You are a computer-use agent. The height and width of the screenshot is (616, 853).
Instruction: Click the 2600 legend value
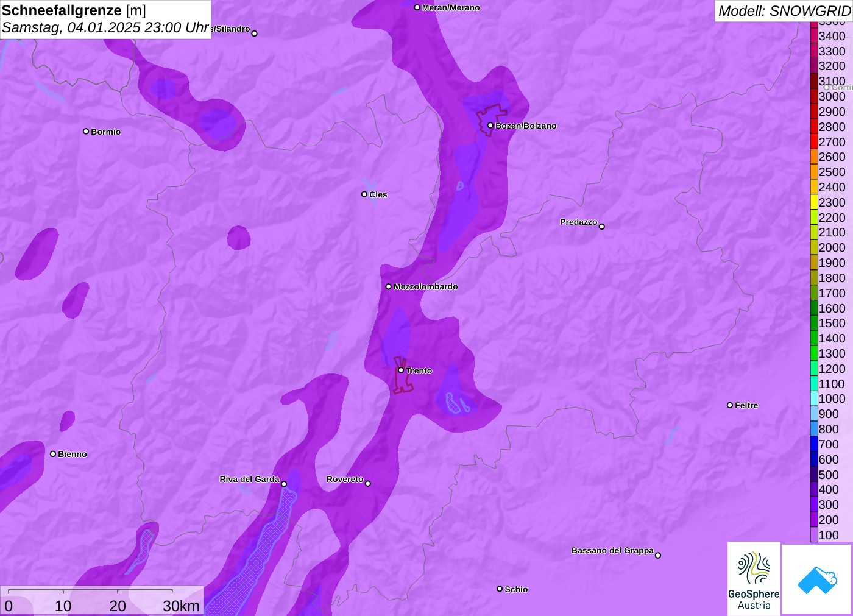[832, 157]
